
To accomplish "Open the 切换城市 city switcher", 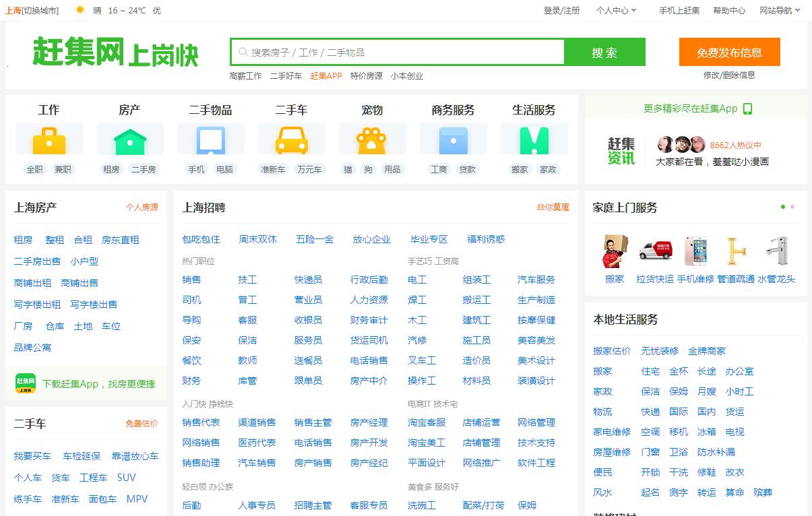I will (x=40, y=11).
